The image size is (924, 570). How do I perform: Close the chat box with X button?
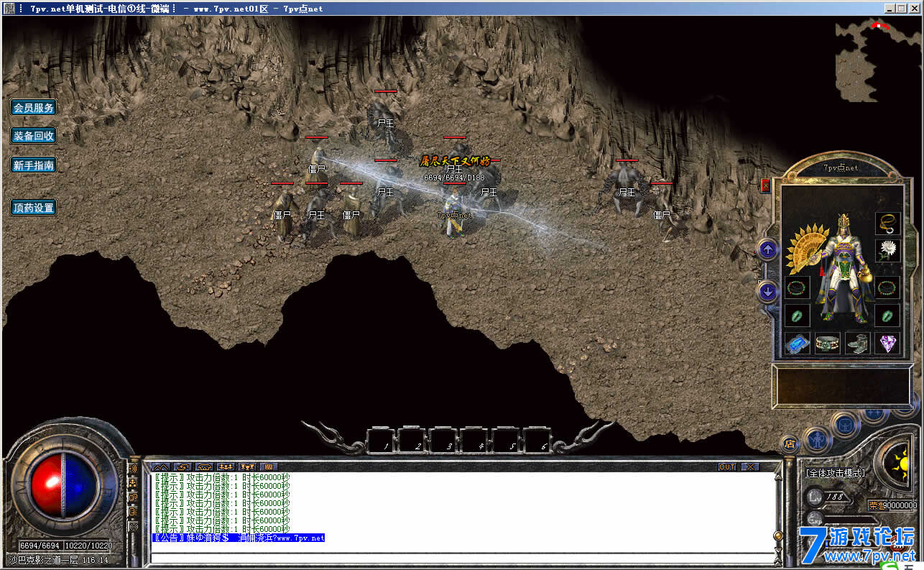[749, 467]
